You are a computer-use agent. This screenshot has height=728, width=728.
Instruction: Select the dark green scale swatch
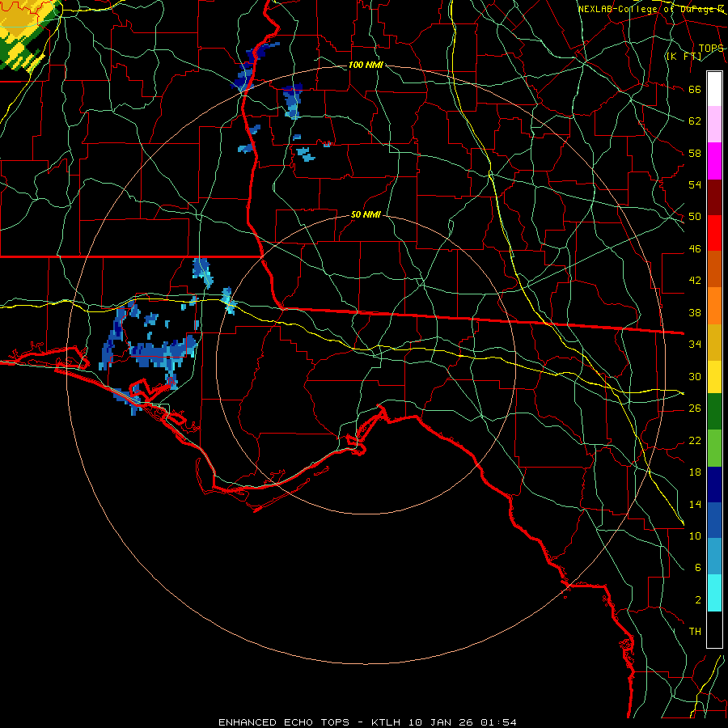pos(714,412)
